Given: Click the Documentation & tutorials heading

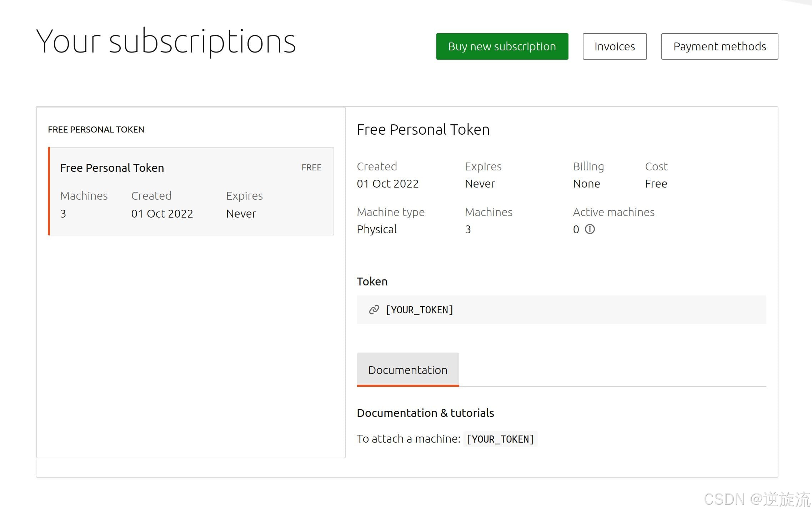Looking at the screenshot, I should tap(425, 413).
